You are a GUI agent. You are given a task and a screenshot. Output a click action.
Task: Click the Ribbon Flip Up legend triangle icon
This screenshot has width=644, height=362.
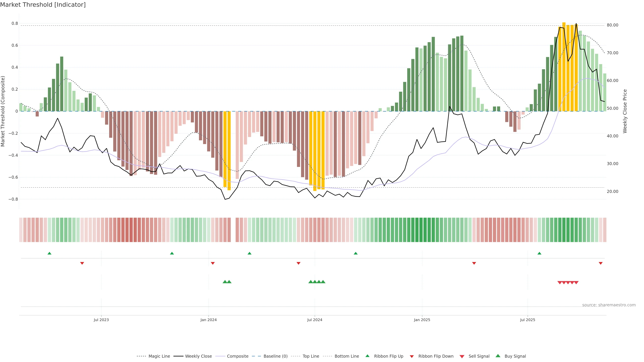(x=367, y=356)
